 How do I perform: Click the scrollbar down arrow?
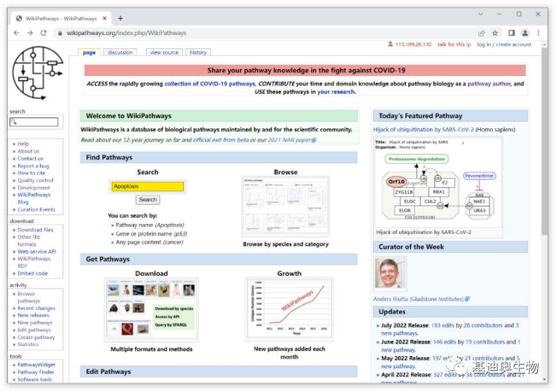pos(544,379)
